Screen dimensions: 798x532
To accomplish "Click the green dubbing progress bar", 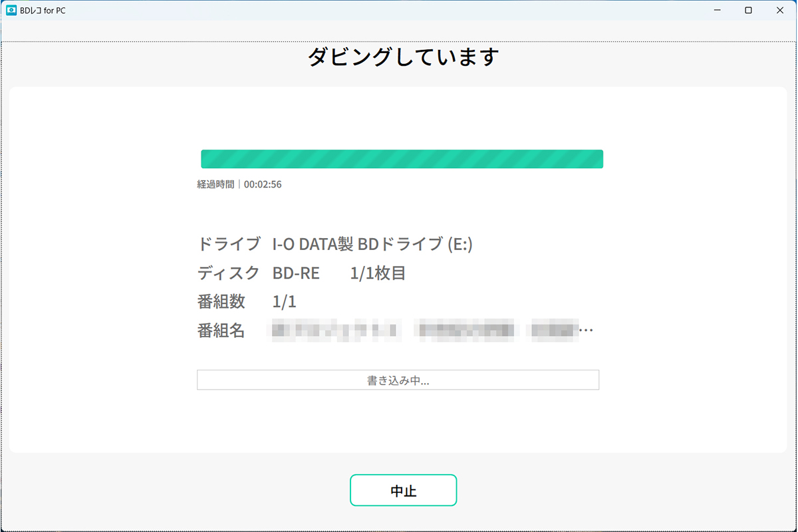I will (402, 158).
